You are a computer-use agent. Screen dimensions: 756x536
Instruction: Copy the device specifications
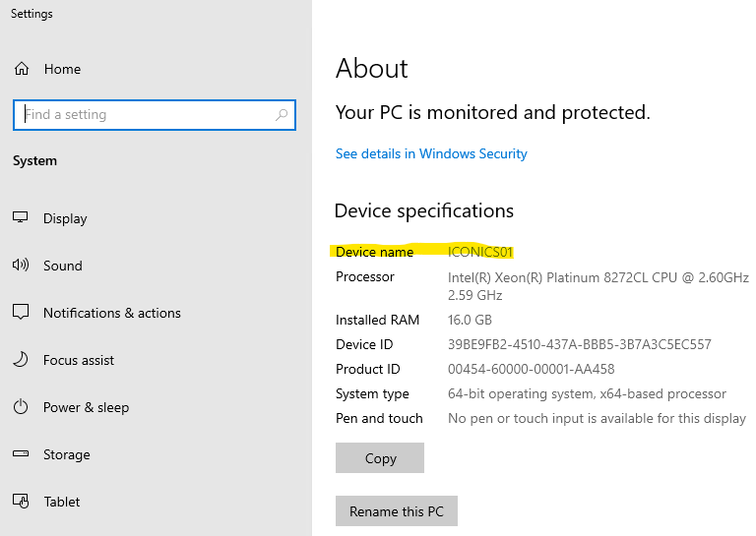coord(380,458)
